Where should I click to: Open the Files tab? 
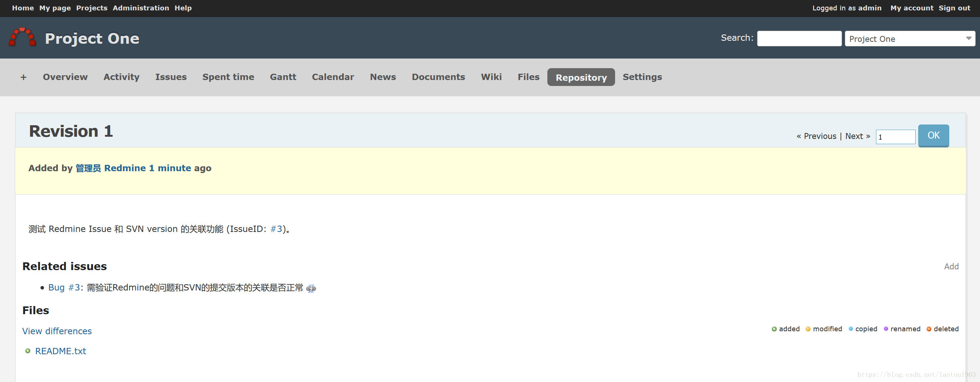point(528,77)
